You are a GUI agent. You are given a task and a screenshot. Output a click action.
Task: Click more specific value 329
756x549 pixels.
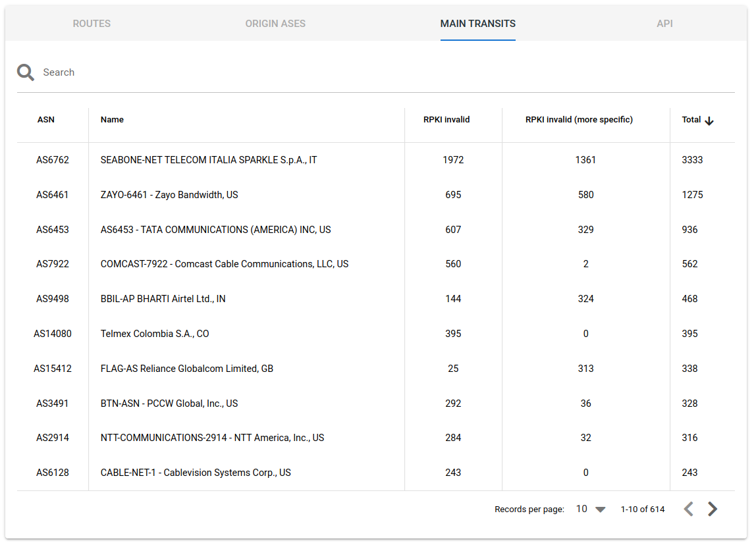(586, 230)
